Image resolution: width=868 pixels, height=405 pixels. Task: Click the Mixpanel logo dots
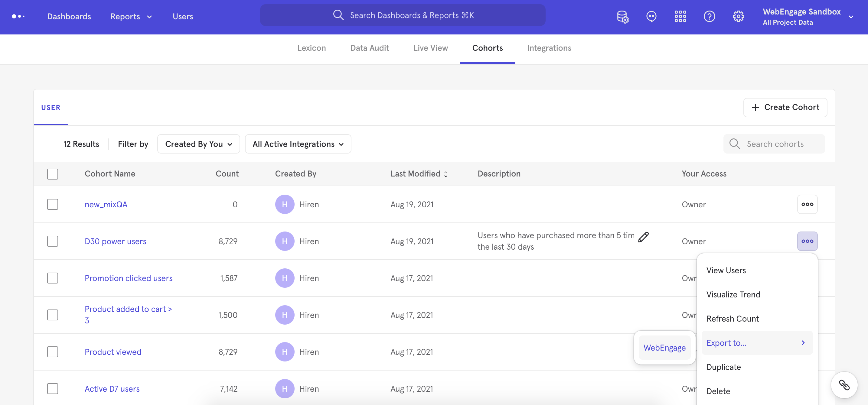[x=18, y=17]
